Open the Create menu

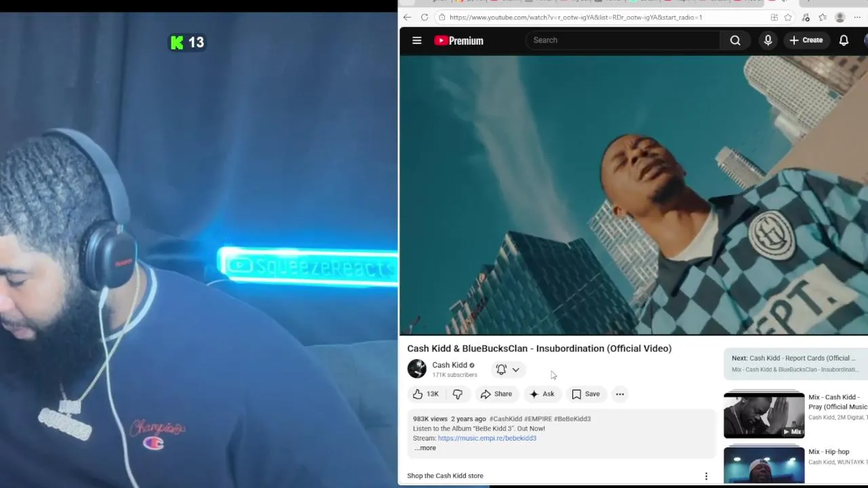[x=806, y=41]
